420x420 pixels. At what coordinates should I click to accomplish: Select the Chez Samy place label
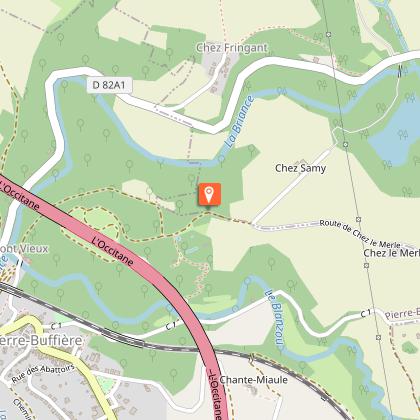pos(300,168)
